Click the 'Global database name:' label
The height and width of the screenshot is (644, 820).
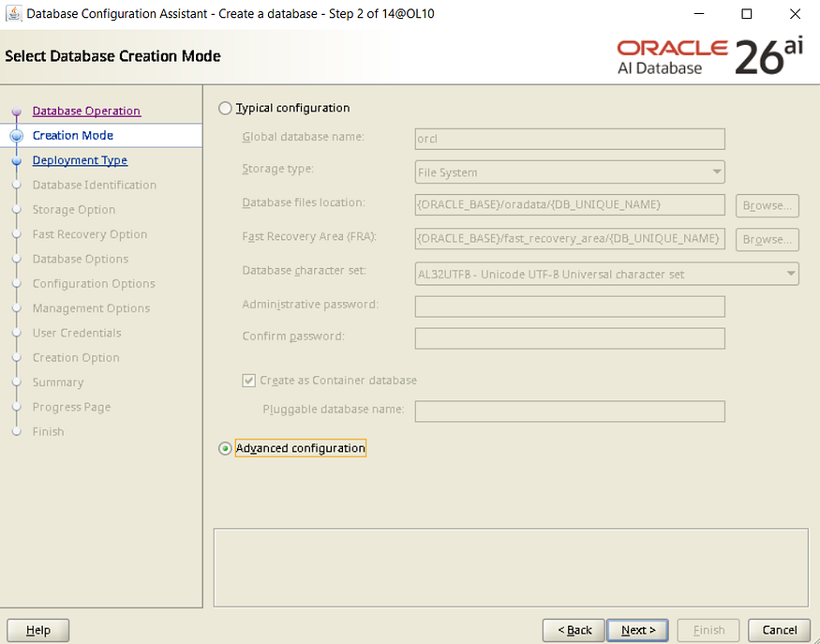point(304,137)
